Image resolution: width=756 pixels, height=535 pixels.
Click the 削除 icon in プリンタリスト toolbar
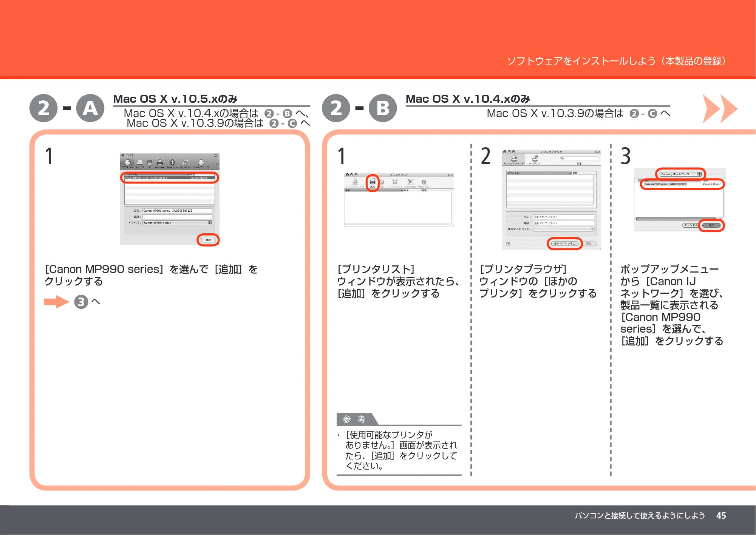tap(382, 183)
